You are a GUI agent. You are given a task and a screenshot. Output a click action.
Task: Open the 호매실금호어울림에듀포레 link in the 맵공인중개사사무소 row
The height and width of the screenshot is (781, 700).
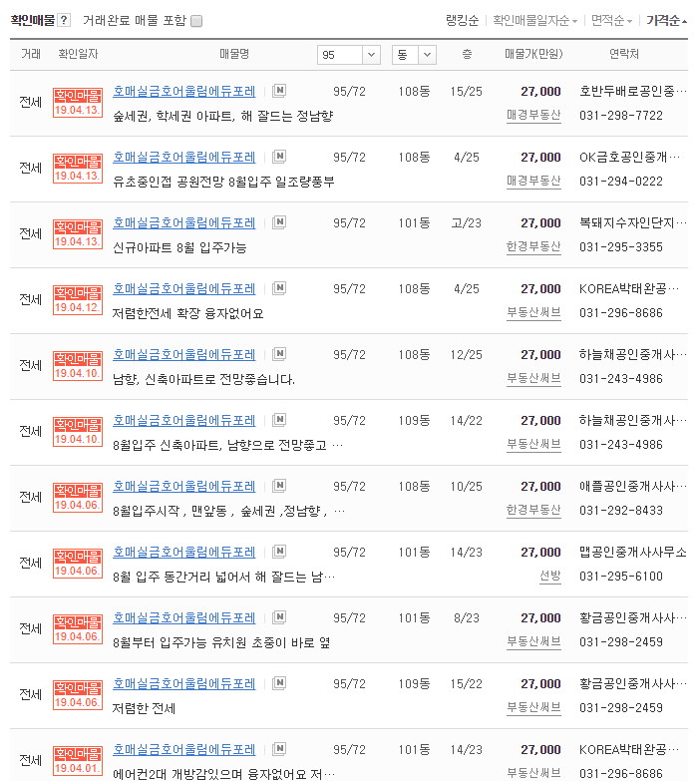click(x=184, y=552)
